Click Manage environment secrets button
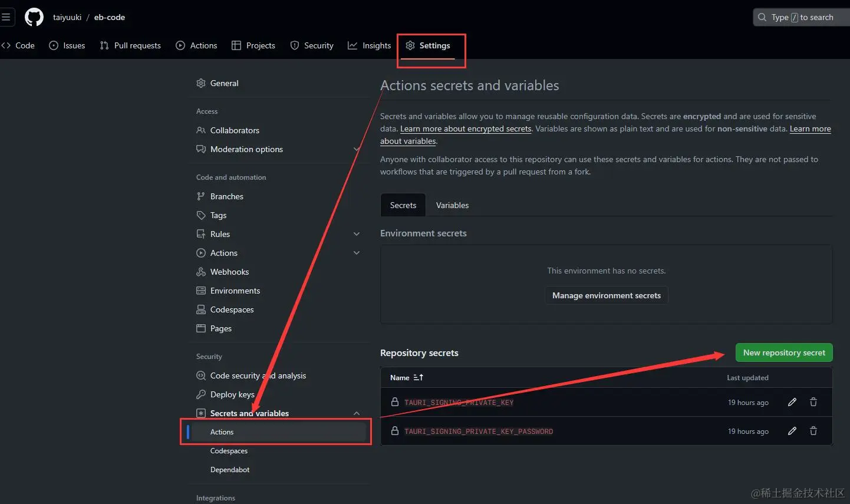 point(607,295)
